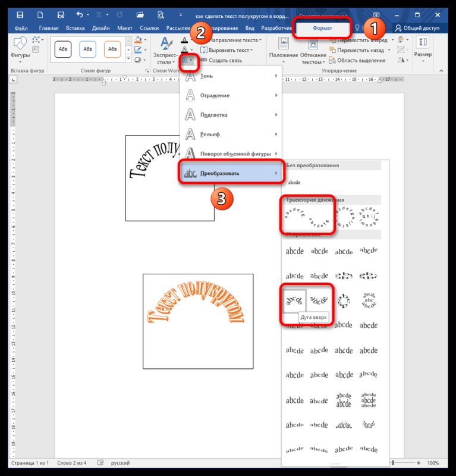456x476 pixels.
Task: Click the Save icon in the title bar
Action: (x=20, y=14)
